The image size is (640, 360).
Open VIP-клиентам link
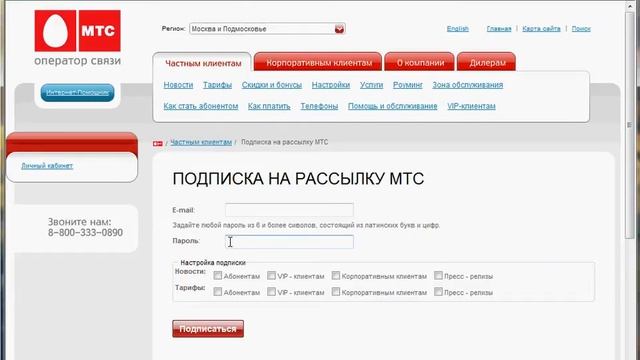tap(471, 106)
